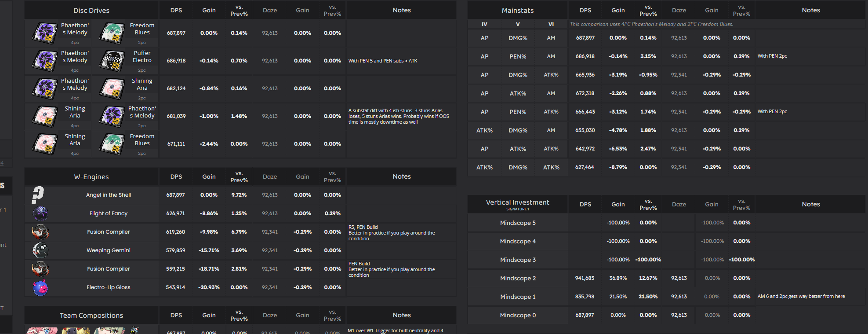
Task: Click the Shining Aria 2pc disc icon
Action: click(x=112, y=88)
